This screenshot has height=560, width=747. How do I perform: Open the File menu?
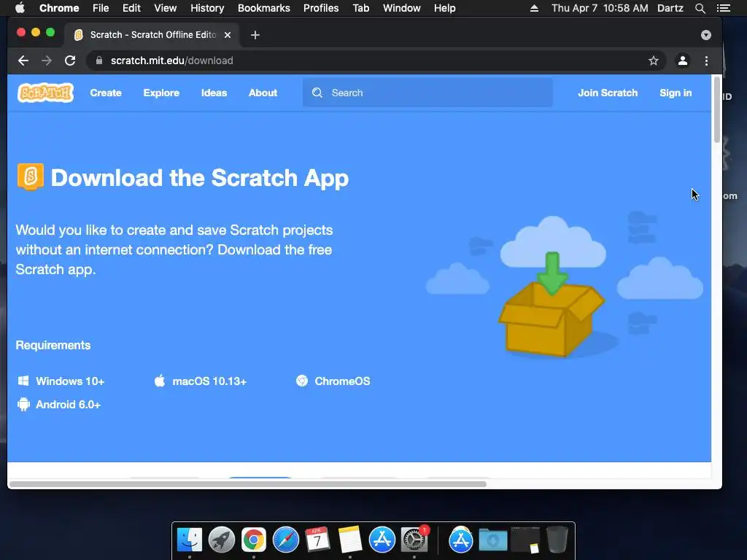101,8
